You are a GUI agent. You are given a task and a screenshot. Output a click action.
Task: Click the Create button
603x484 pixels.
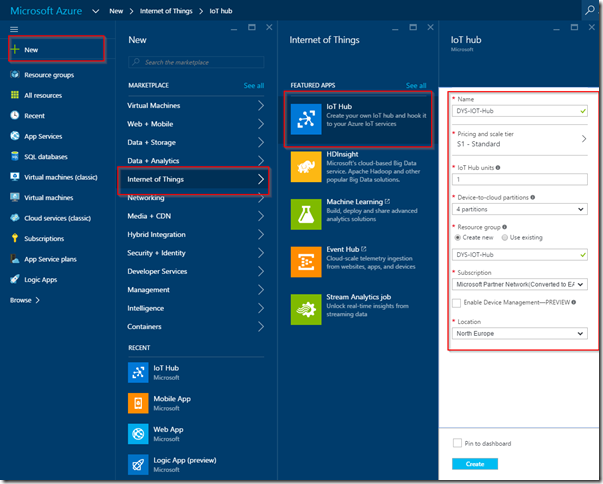[x=475, y=464]
